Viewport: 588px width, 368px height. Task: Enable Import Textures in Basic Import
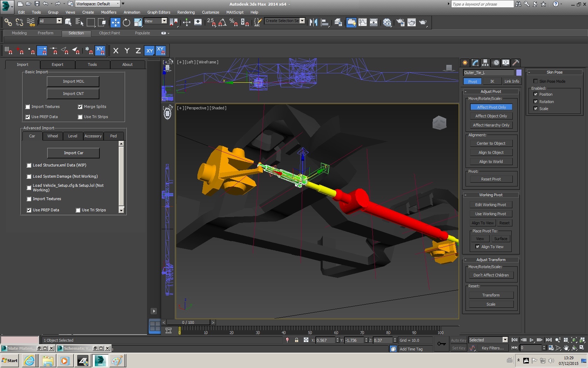pyautogui.click(x=28, y=107)
